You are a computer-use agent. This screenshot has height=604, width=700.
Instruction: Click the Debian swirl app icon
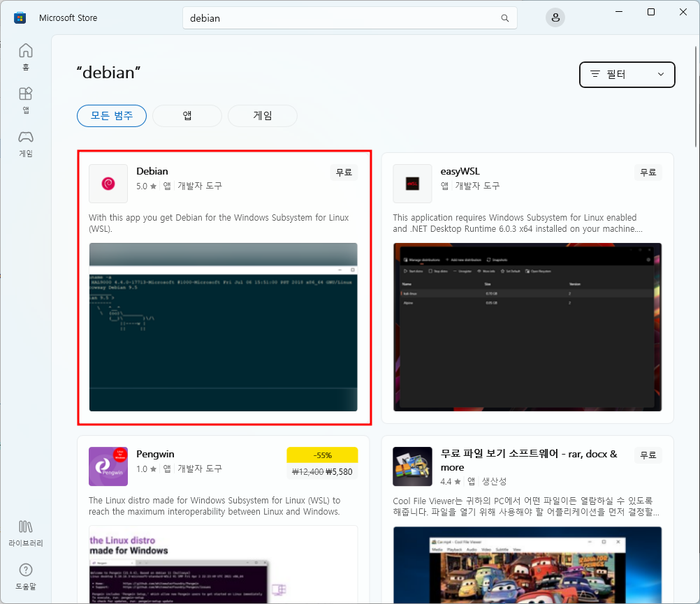coord(108,184)
